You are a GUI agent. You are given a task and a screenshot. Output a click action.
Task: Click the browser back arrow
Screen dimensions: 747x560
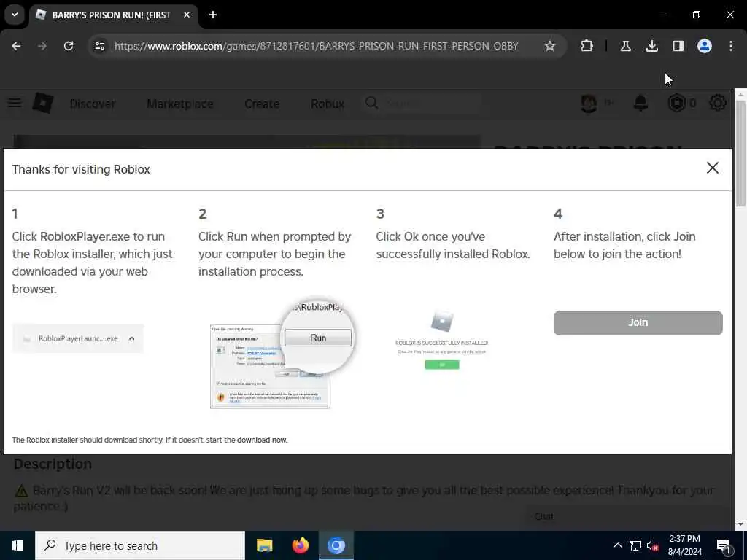pos(16,46)
